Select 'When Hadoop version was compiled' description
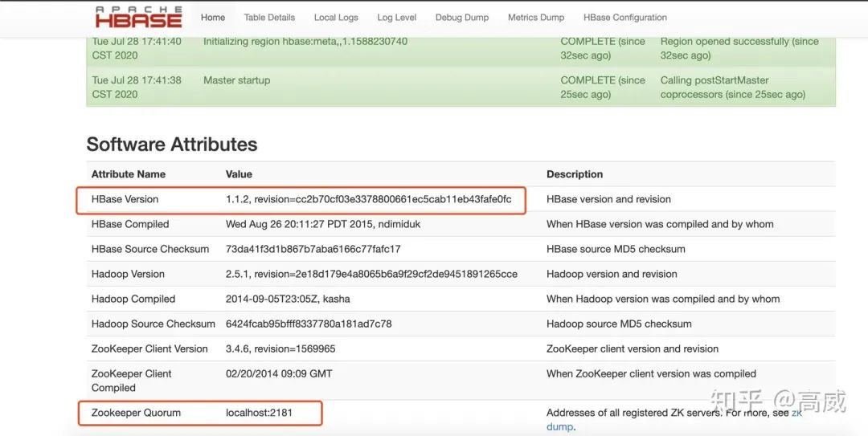 tap(663, 299)
